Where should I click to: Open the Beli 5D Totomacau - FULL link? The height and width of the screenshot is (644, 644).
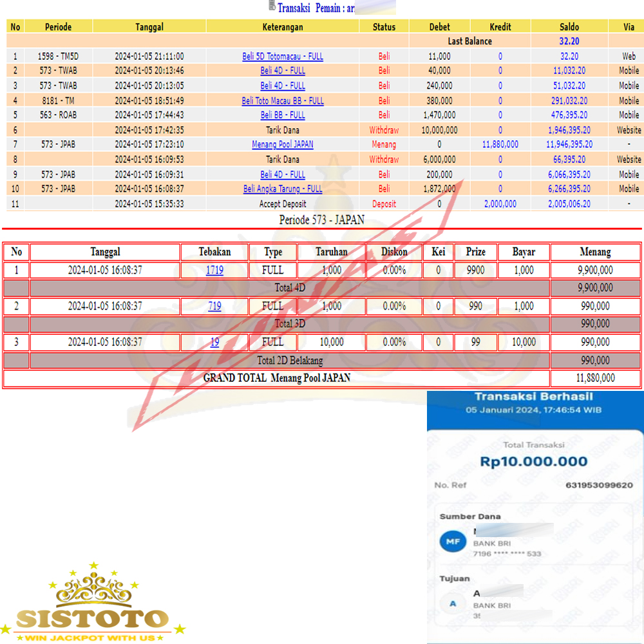[x=283, y=57]
